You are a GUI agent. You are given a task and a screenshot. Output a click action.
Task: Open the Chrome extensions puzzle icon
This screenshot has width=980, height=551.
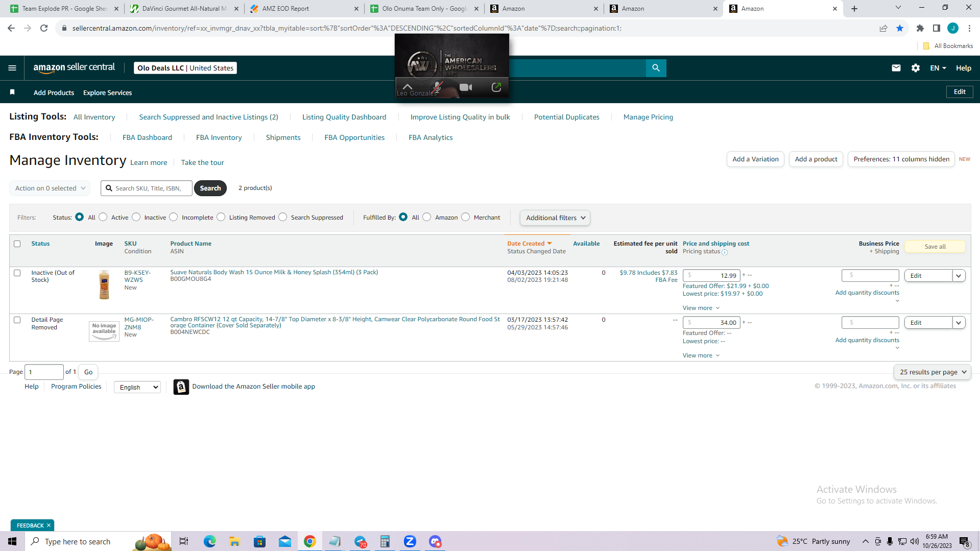click(920, 28)
